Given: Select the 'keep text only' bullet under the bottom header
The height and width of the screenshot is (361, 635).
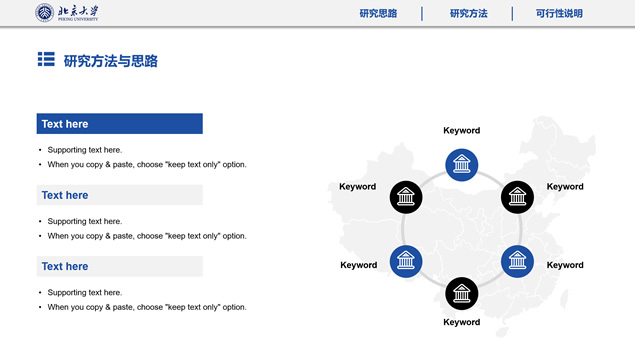Looking at the screenshot, I should pos(147,307).
